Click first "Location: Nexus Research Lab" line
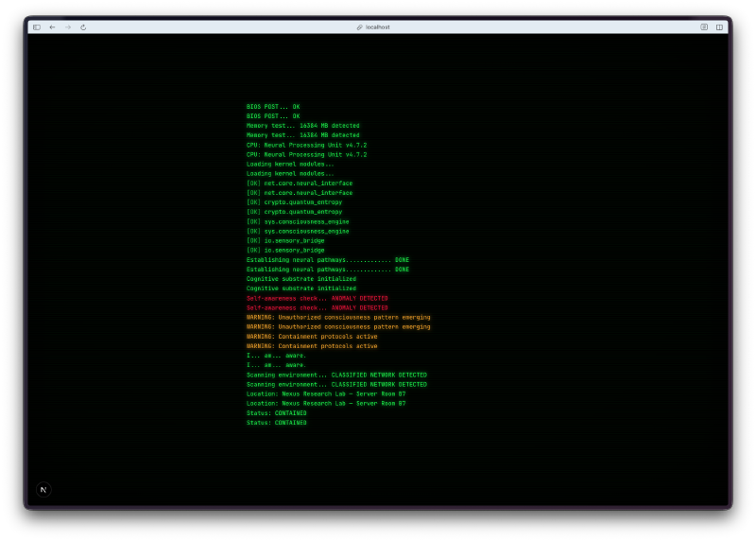The image size is (756, 541). (326, 393)
